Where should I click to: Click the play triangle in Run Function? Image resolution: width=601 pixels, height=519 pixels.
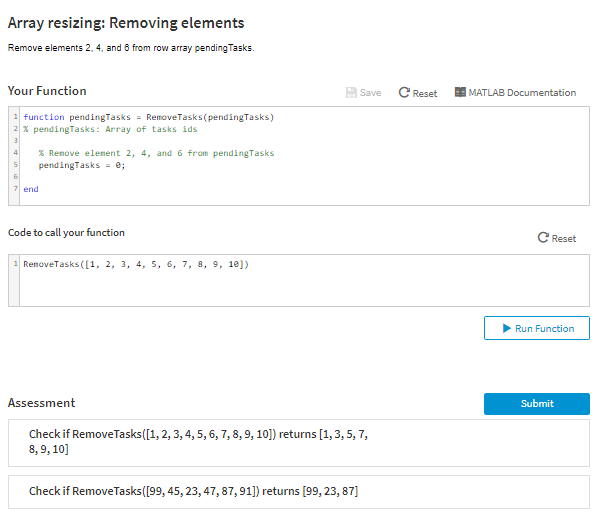(507, 328)
